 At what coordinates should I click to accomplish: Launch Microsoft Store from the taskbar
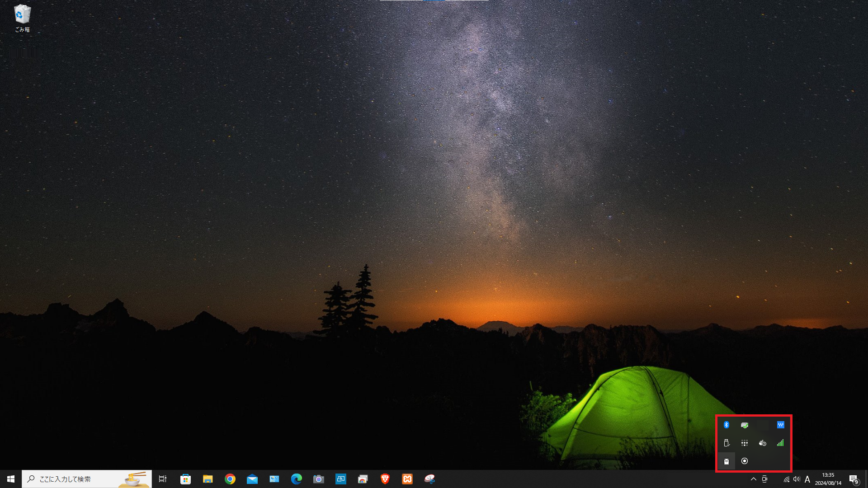(x=185, y=479)
